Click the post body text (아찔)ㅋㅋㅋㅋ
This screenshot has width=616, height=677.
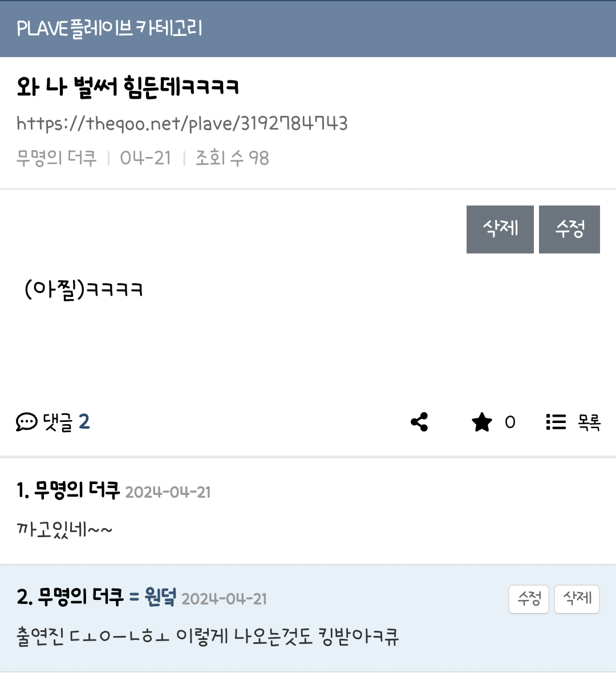84,289
